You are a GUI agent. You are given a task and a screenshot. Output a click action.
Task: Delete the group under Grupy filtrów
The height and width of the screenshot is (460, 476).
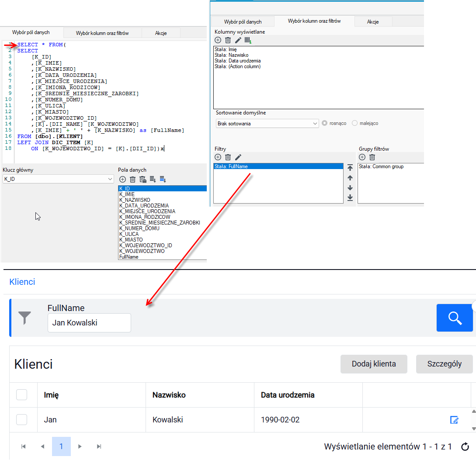click(372, 157)
